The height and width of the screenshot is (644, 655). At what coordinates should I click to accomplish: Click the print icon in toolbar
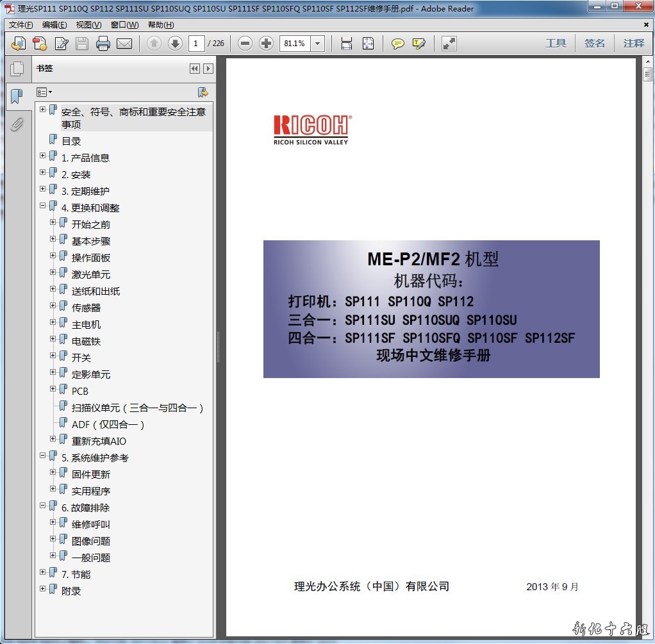click(x=103, y=44)
